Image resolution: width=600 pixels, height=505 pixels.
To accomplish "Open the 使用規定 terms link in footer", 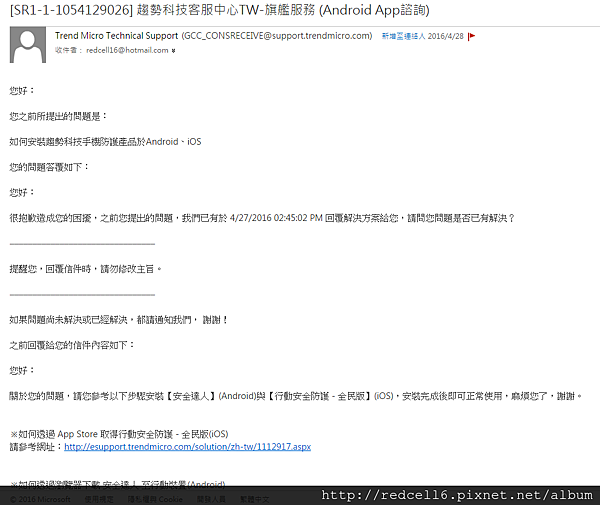I will 99,499.
